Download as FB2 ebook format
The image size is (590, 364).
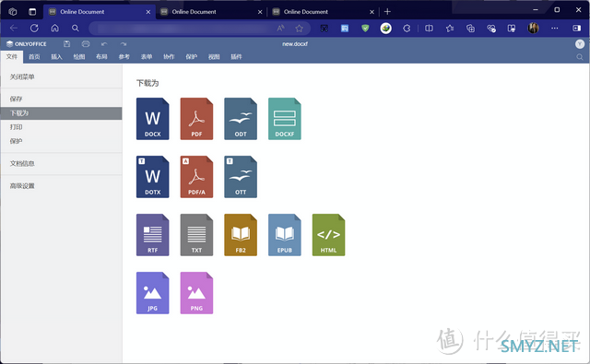tap(241, 235)
